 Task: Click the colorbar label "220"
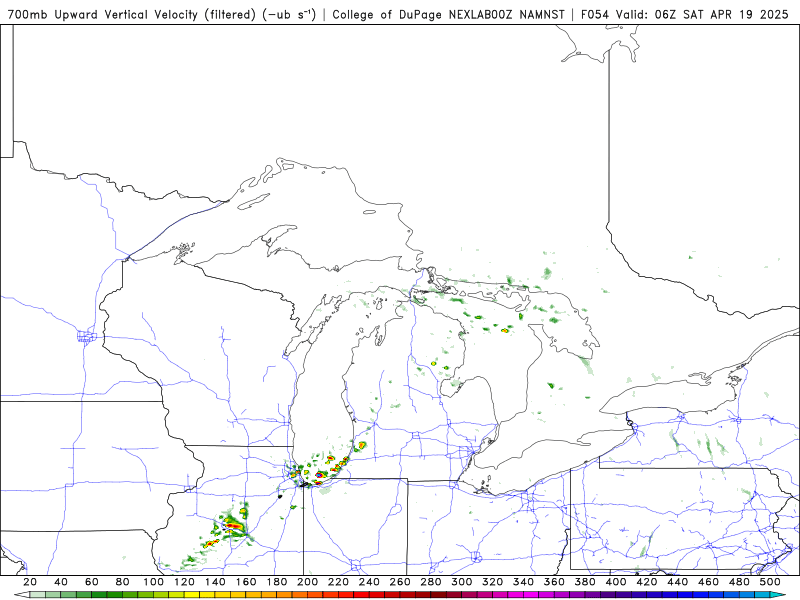(338, 582)
